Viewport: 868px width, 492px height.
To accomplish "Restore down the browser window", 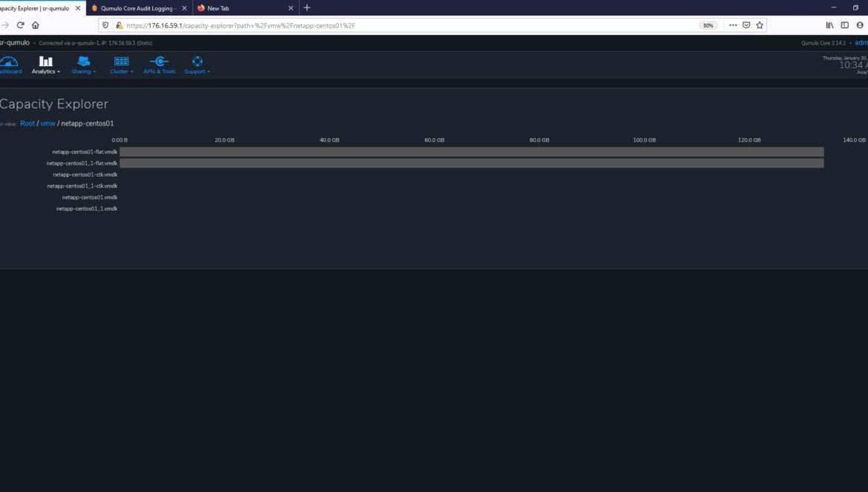I will [855, 7].
